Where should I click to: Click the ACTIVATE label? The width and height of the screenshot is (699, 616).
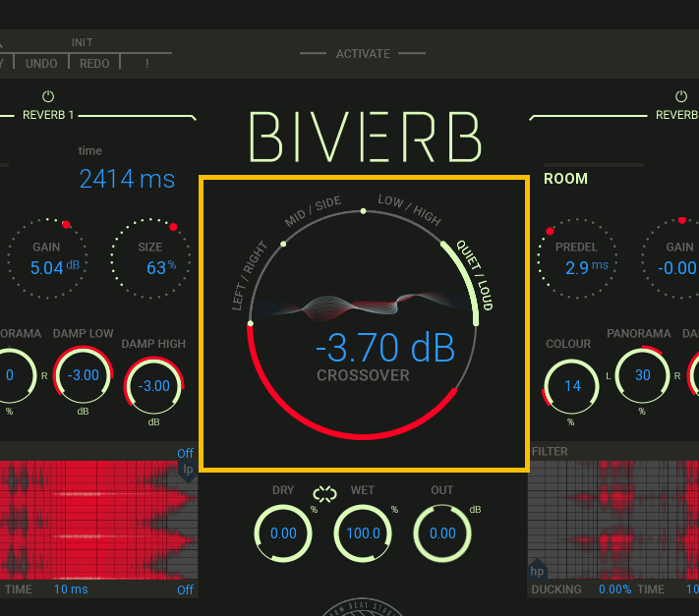363,54
